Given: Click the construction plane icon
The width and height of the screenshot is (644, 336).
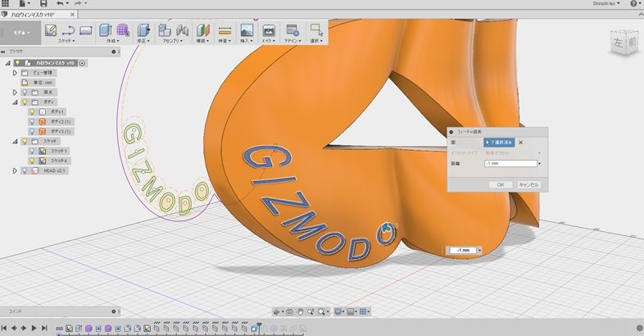Looking at the screenshot, I should click(x=203, y=30).
